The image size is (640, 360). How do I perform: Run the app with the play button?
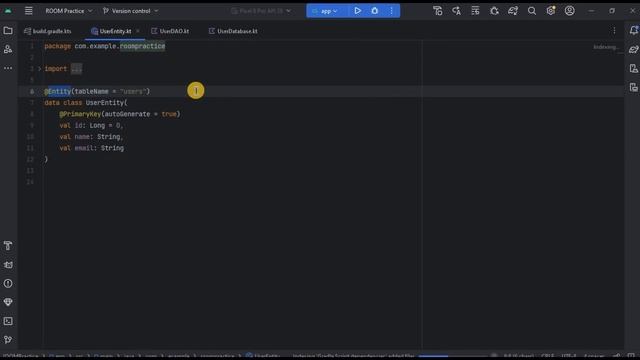click(x=358, y=11)
